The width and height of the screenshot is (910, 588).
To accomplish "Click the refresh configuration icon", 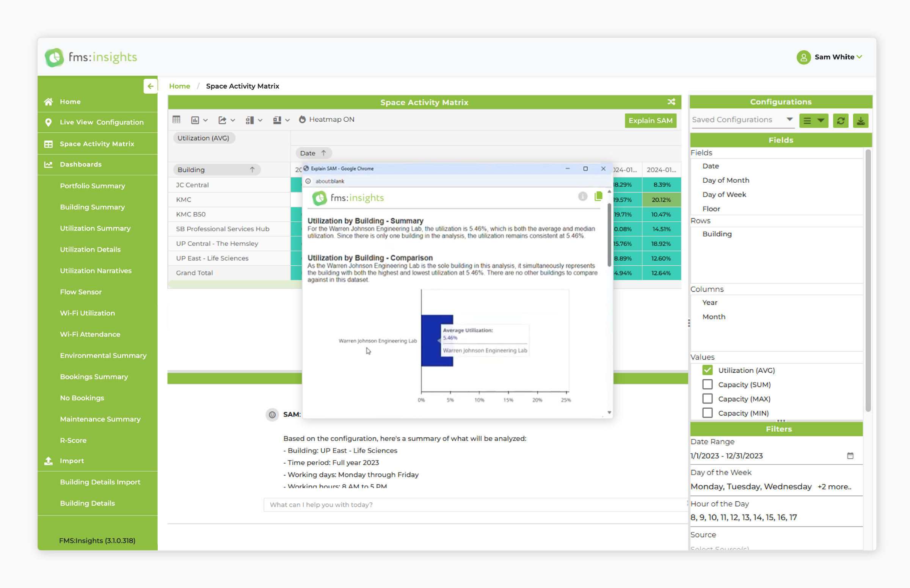I will pyautogui.click(x=841, y=121).
